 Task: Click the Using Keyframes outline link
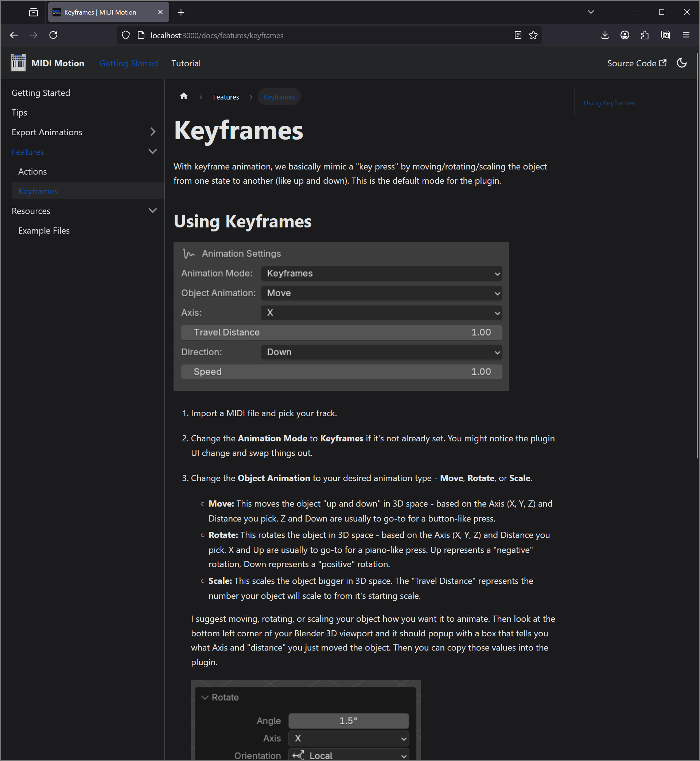[609, 103]
